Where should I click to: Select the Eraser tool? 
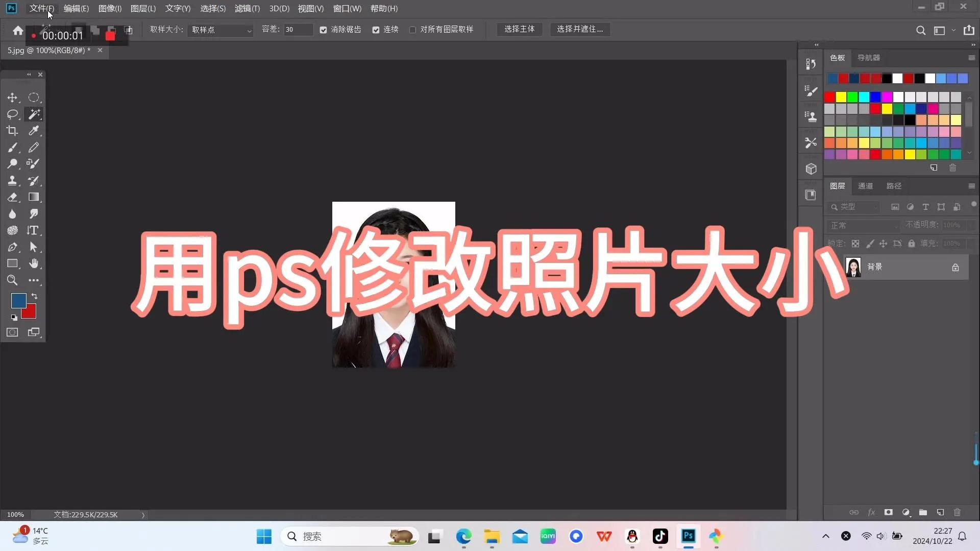(x=12, y=197)
